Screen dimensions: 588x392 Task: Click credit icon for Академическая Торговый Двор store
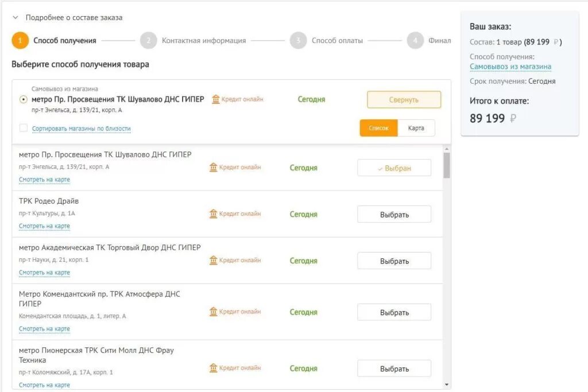click(214, 261)
